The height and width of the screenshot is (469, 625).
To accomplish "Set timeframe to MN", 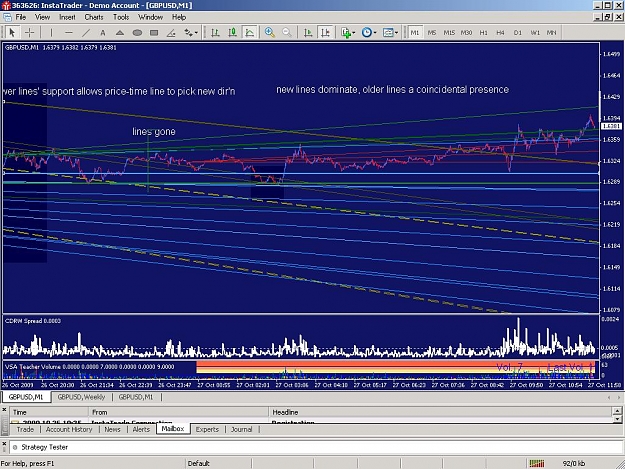I will [552, 32].
